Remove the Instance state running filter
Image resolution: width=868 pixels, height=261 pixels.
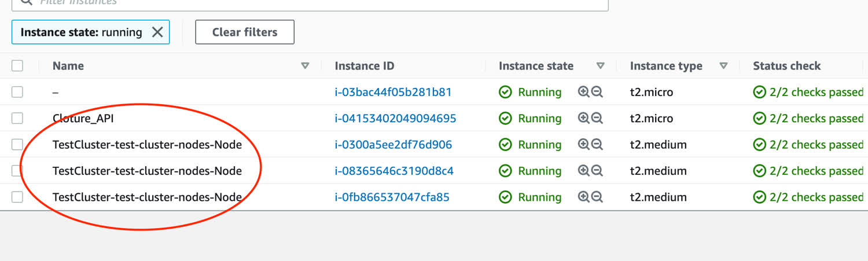(157, 32)
